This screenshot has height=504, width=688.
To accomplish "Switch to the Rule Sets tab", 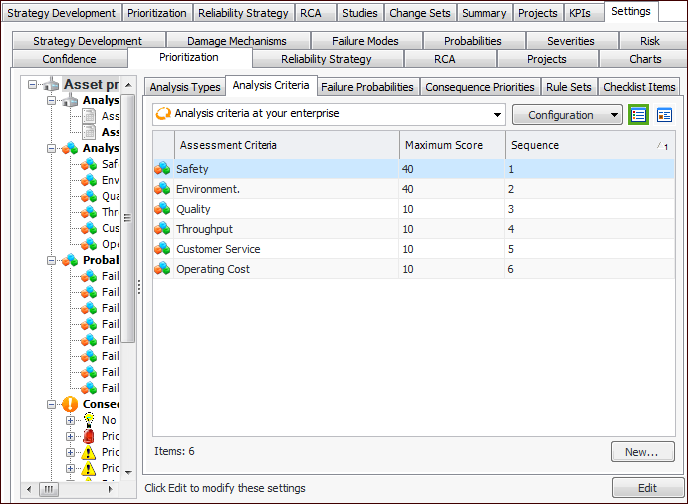I will [568, 87].
